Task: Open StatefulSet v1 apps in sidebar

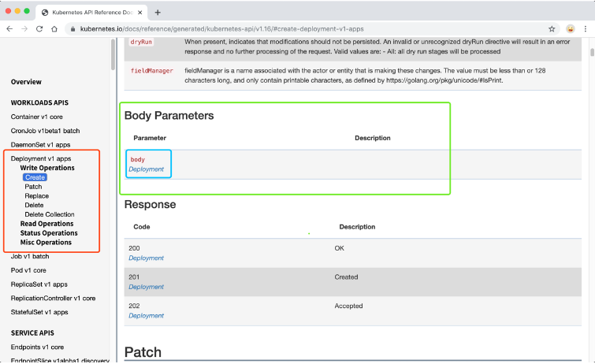Action: point(39,312)
